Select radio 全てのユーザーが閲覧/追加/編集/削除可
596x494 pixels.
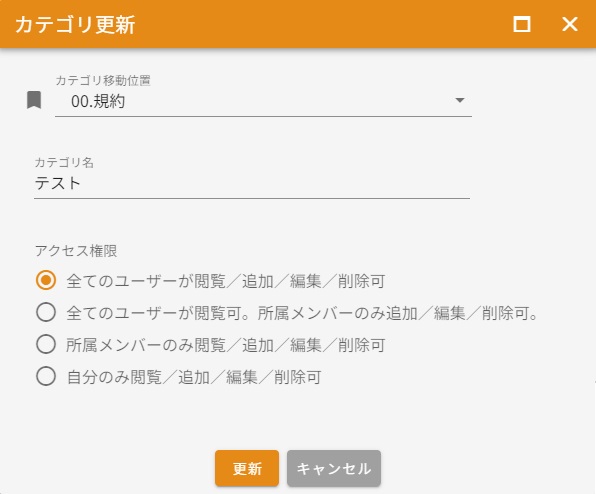point(46,280)
